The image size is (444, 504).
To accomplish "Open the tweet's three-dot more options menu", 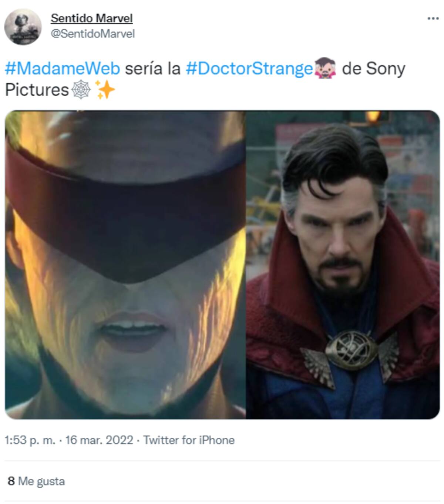I will pyautogui.click(x=433, y=19).
